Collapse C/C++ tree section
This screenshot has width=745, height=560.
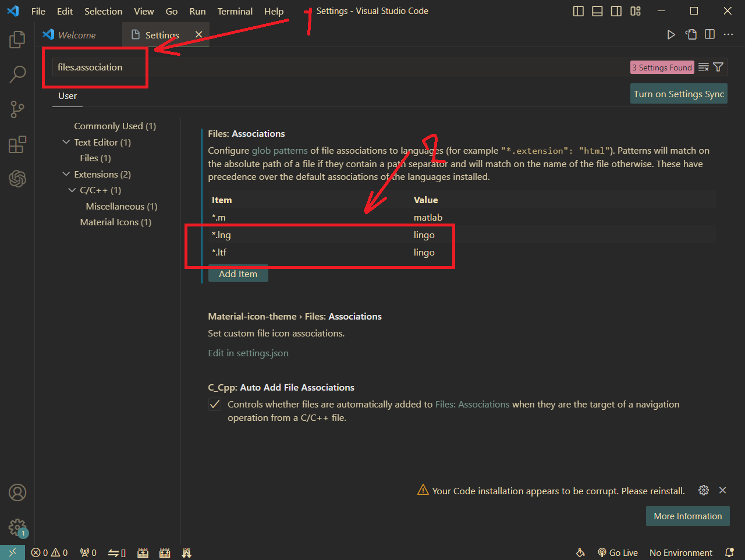72,190
